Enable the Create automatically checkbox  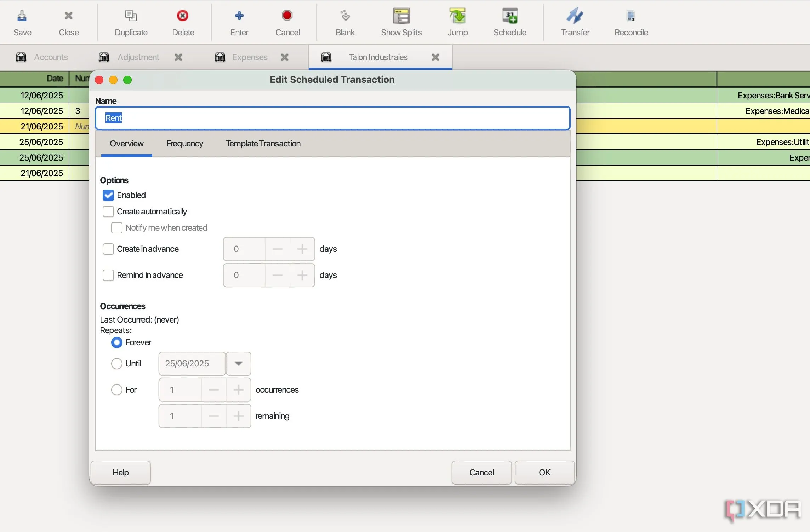[x=108, y=212]
